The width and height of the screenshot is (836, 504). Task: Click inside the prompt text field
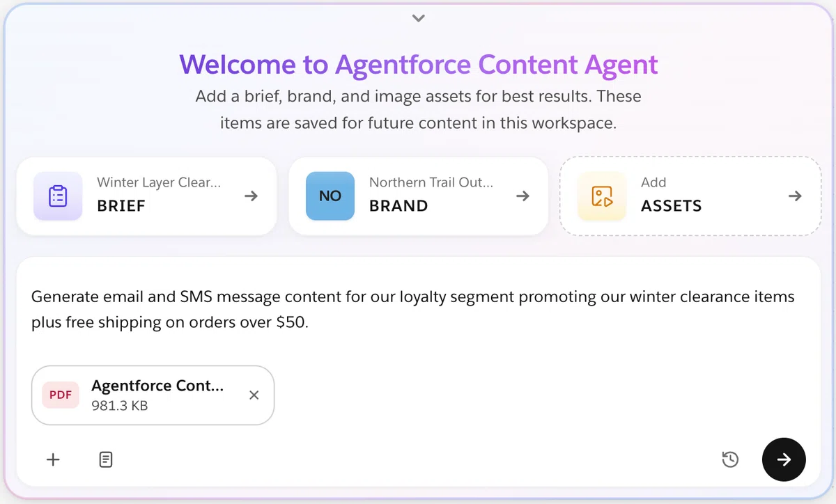(418, 310)
